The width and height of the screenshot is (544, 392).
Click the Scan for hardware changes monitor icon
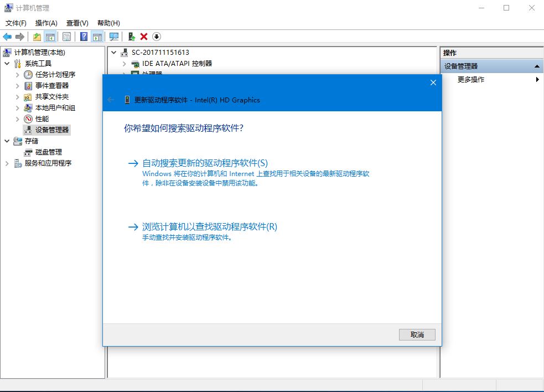114,37
